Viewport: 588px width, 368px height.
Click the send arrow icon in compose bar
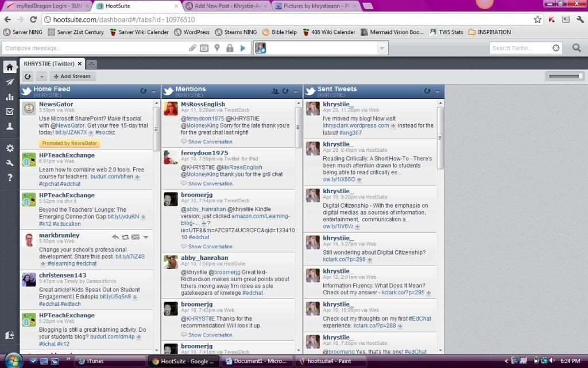243,48
